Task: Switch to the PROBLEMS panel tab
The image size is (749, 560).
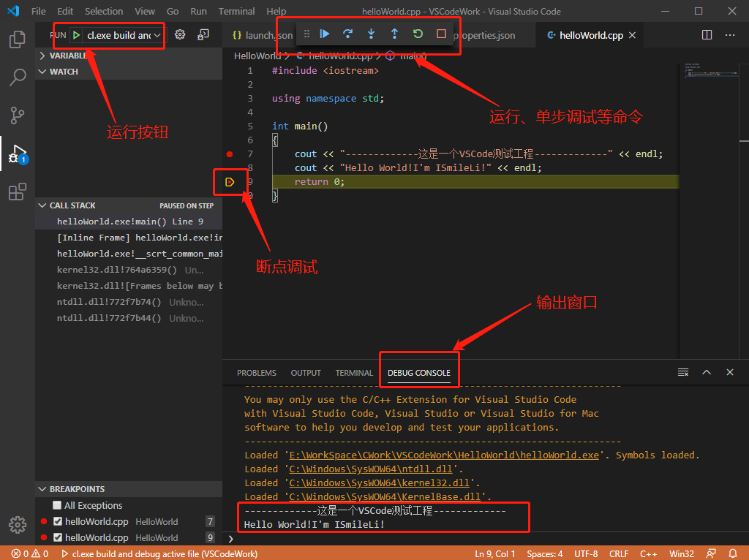Action: pos(257,372)
